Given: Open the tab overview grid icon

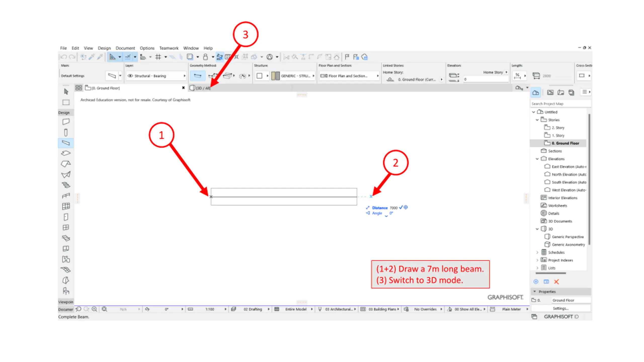Looking at the screenshot, I should pos(78,88).
